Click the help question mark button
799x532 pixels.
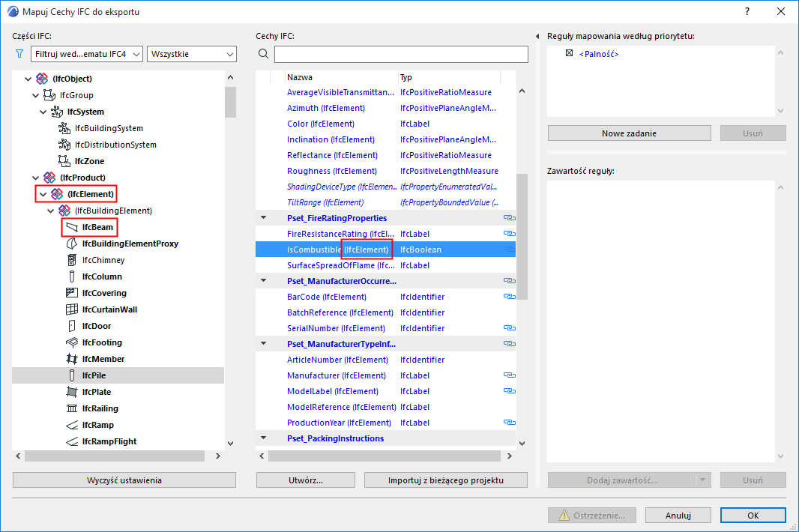coord(747,11)
